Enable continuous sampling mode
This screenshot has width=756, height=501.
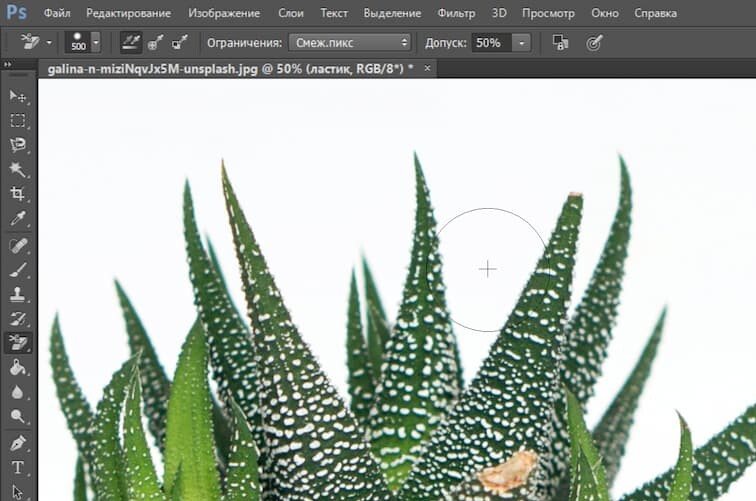pyautogui.click(x=131, y=43)
